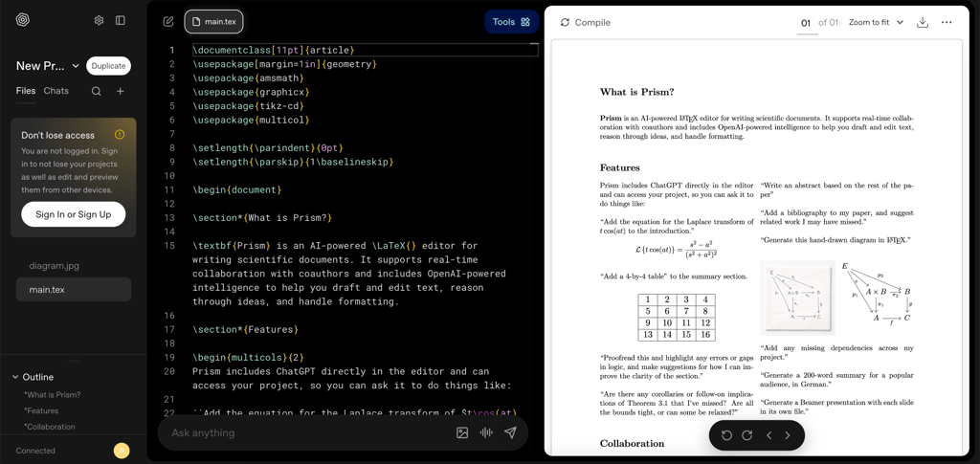The width and height of the screenshot is (980, 464).
Task: Click the Ask anything input field
Action: (306, 432)
